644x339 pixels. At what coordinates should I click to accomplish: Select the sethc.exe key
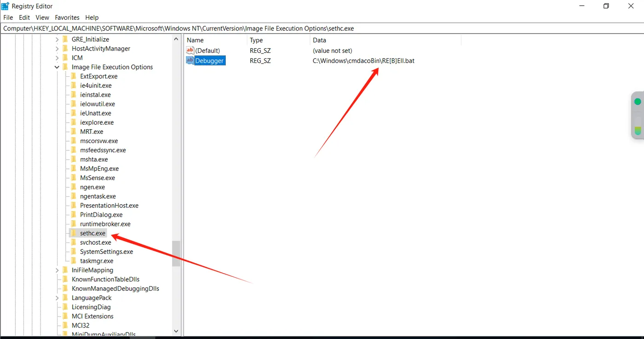(92, 233)
